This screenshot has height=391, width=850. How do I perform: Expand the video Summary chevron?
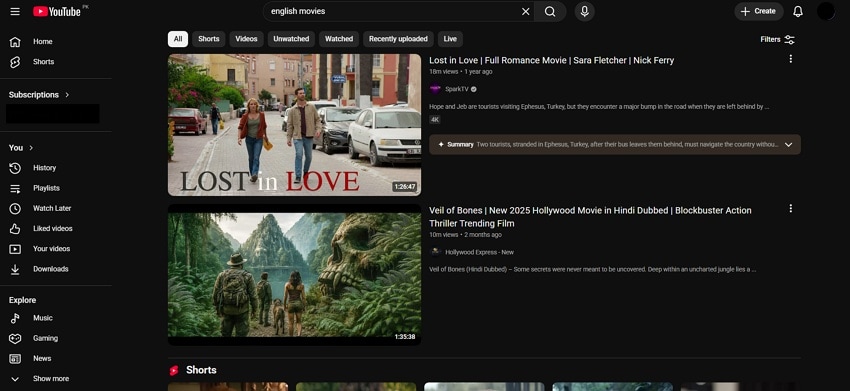click(789, 145)
